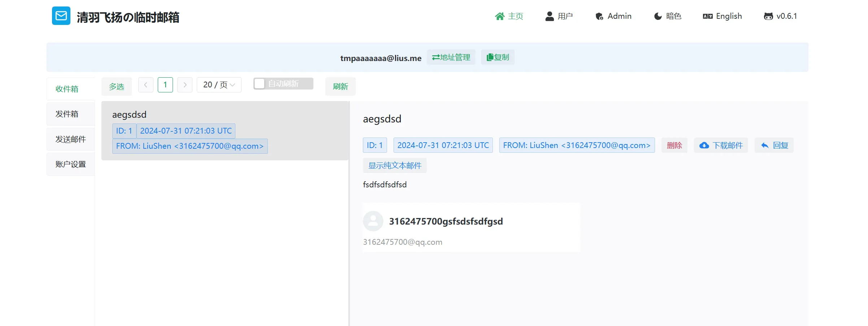Image resolution: width=868 pixels, height=326 pixels.
Task: Expand the 20 / 页 page size dropdown
Action: (219, 85)
